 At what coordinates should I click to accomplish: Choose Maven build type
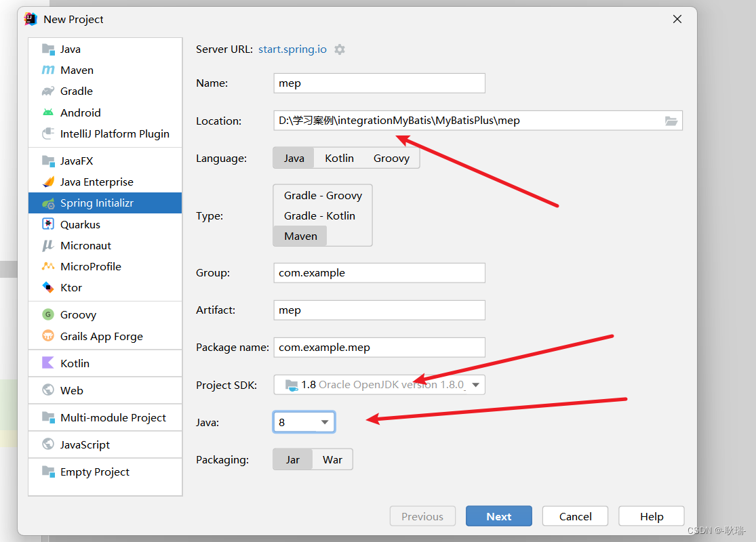click(x=300, y=236)
